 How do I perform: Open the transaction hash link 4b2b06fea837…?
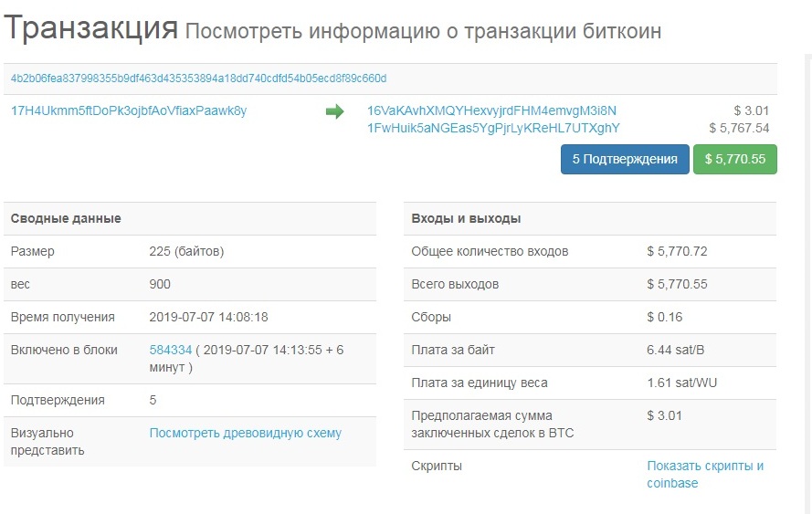click(x=198, y=79)
